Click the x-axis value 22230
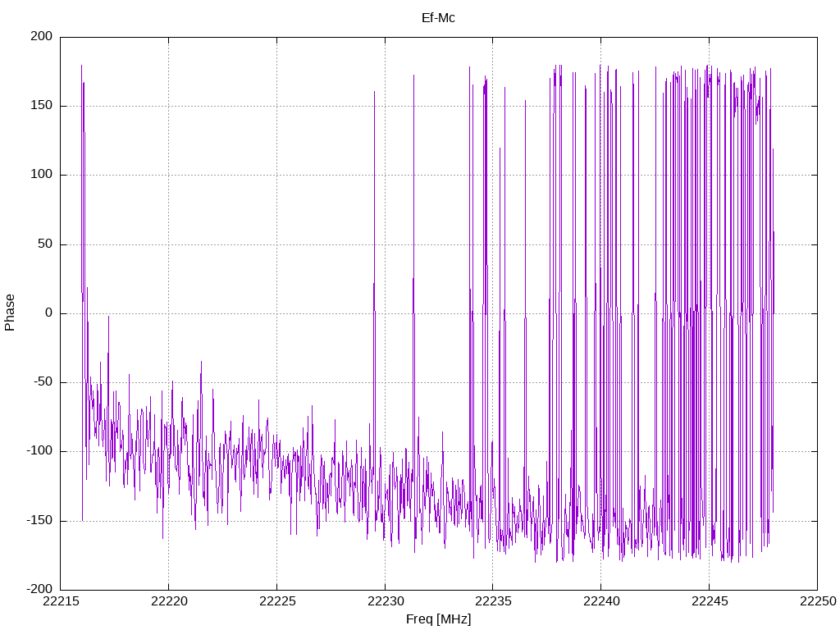The width and height of the screenshot is (840, 630). coord(386,601)
